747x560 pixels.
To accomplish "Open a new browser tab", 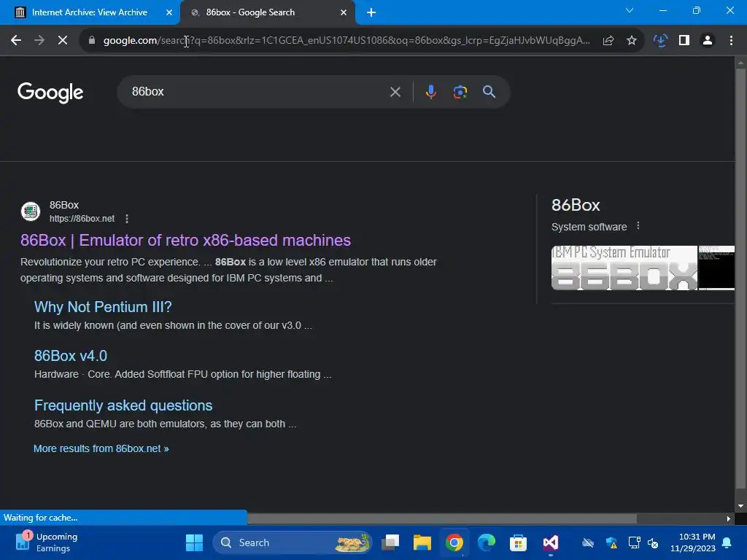I will tap(371, 12).
